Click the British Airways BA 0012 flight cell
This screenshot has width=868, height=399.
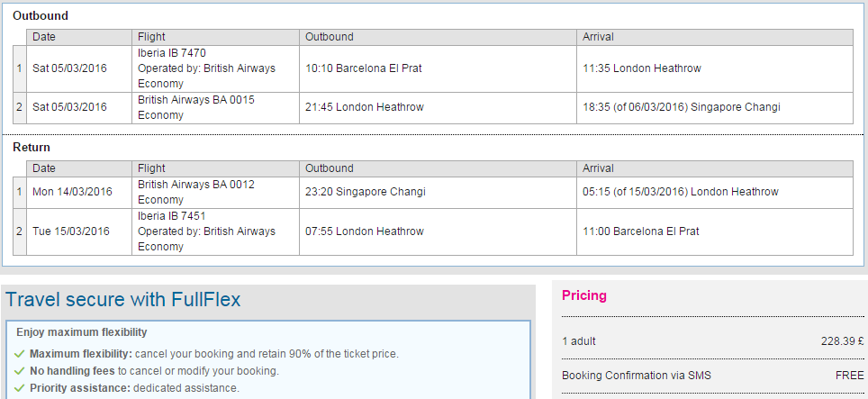[216, 192]
